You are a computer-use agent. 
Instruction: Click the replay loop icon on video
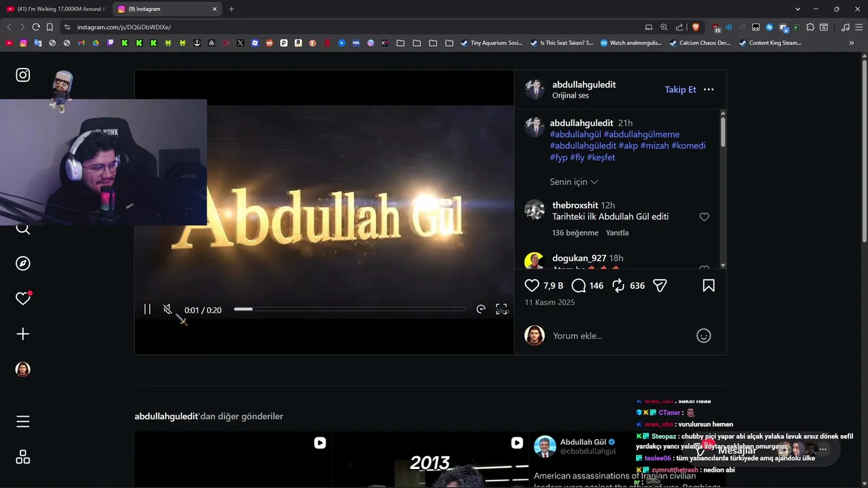(x=481, y=310)
